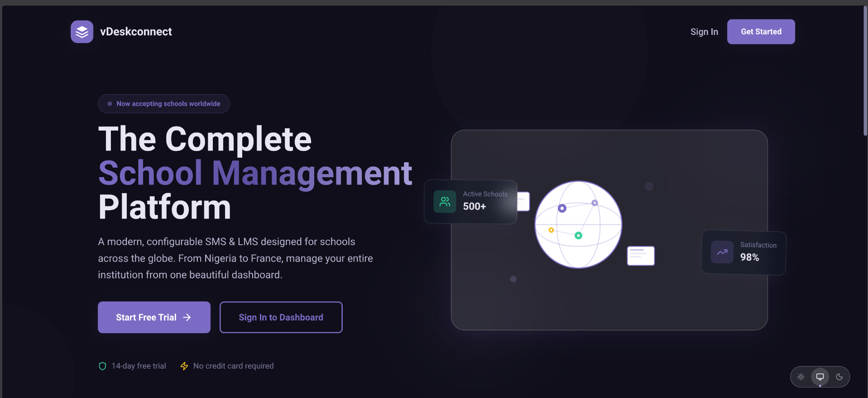868x398 pixels.
Task: Click the Sign In to Dashboard button
Action: [x=281, y=317]
